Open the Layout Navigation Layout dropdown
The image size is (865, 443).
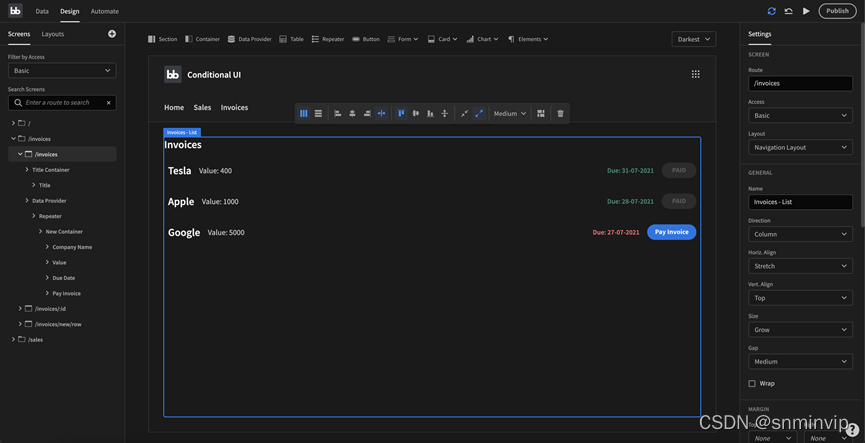(800, 147)
